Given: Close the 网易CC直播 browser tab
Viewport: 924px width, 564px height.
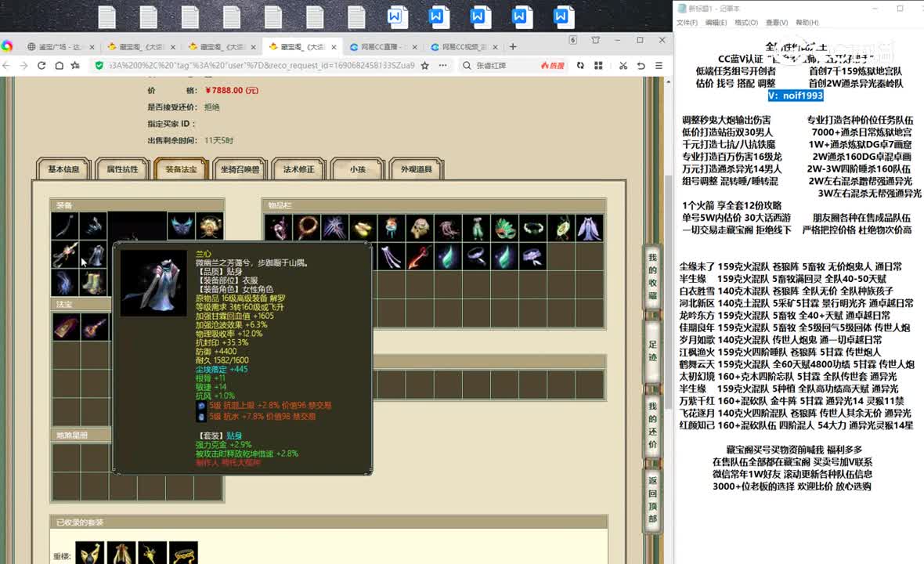Looking at the screenshot, I should click(415, 46).
